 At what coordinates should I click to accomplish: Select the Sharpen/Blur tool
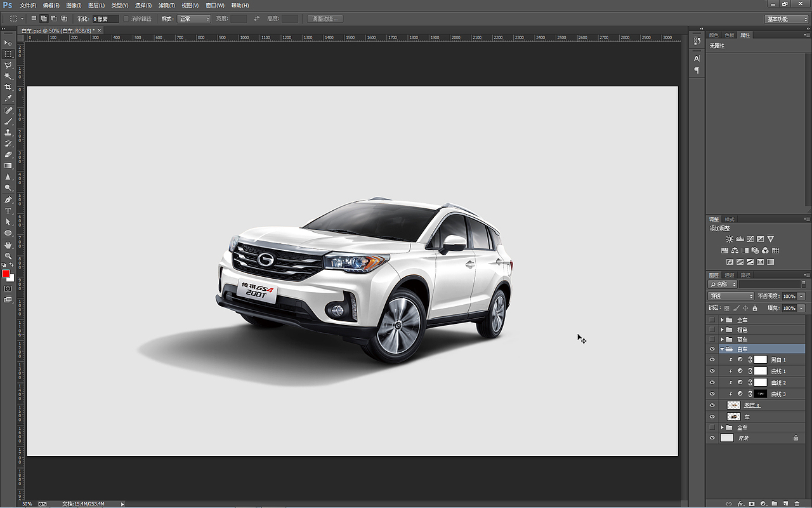click(8, 177)
